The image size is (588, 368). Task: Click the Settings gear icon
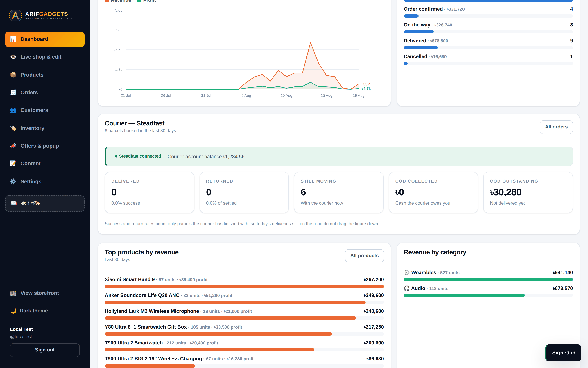[x=13, y=182]
